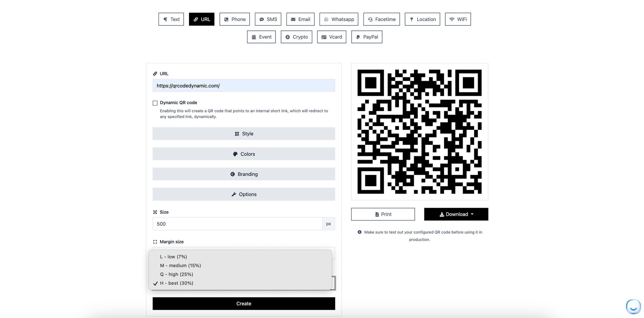This screenshot has height=318, width=644.
Task: Click the Margin size label
Action: (172, 242)
